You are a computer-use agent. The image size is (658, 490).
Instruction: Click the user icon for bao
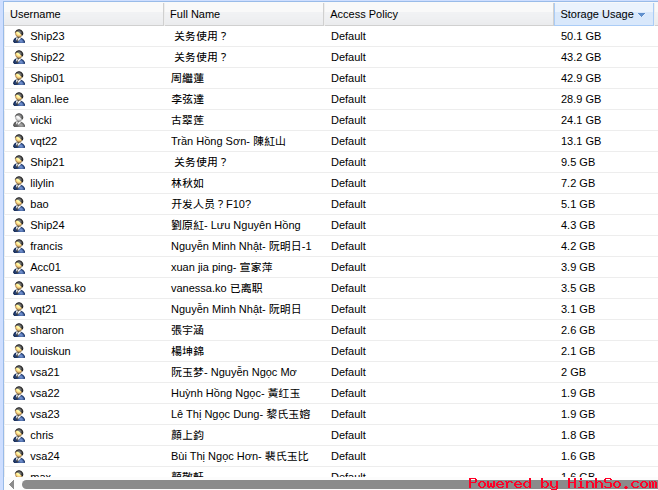click(19, 204)
